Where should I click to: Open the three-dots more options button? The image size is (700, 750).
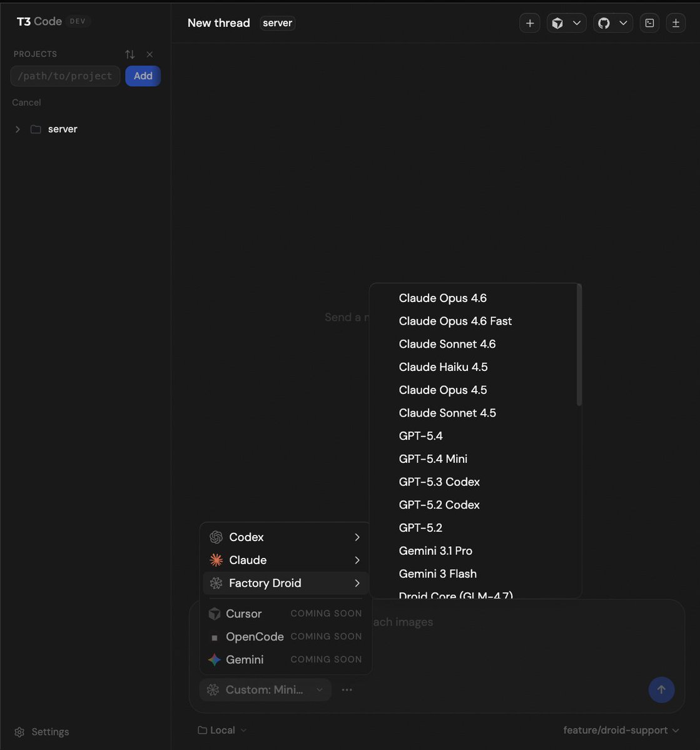(x=347, y=690)
